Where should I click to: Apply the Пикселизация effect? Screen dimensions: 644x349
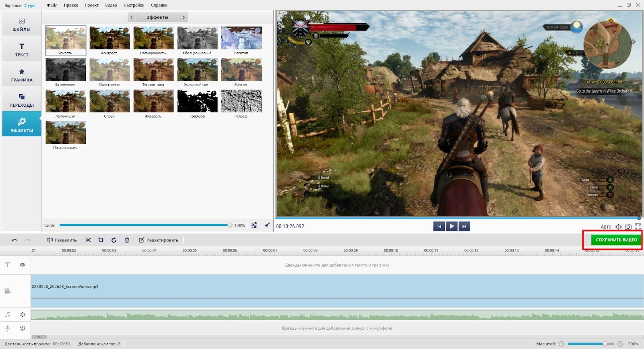click(x=66, y=135)
